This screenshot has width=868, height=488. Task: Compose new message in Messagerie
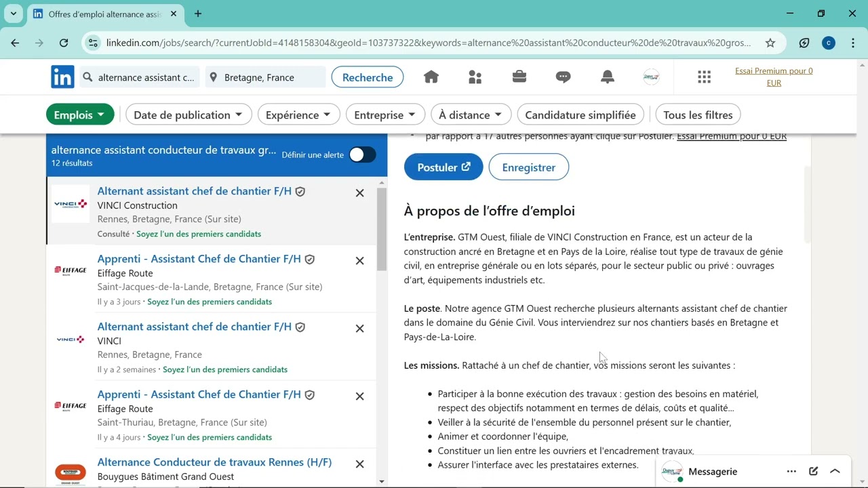click(814, 472)
